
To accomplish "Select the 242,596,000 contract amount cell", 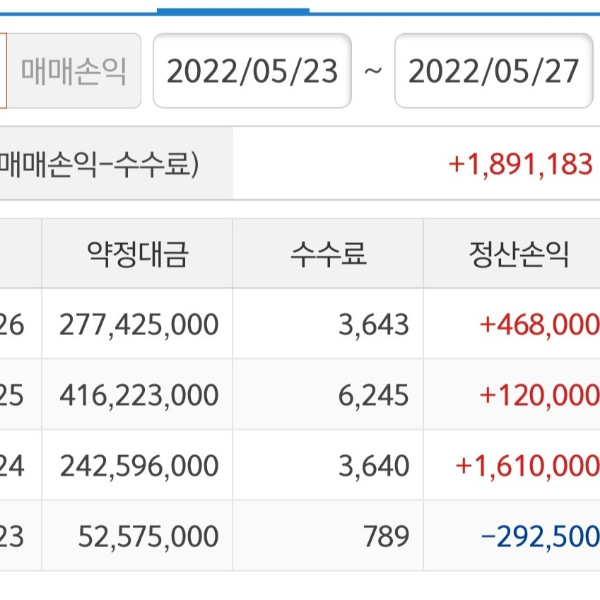I will coord(139,465).
